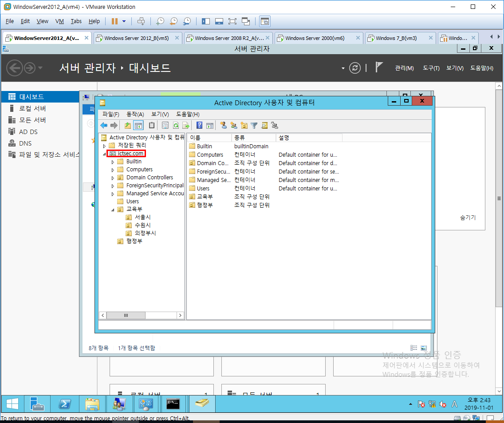Toggle the show/hide action pane icon
The width and height of the screenshot is (504, 423).
[x=210, y=126]
